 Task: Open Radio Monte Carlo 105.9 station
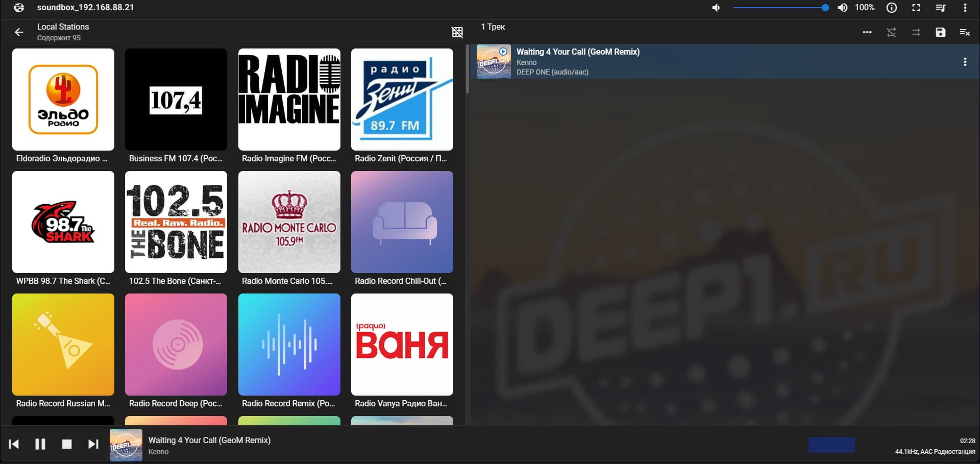point(289,222)
